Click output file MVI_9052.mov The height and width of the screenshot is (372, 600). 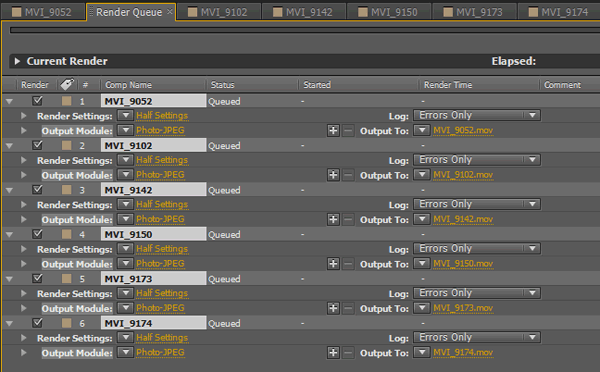(x=463, y=131)
